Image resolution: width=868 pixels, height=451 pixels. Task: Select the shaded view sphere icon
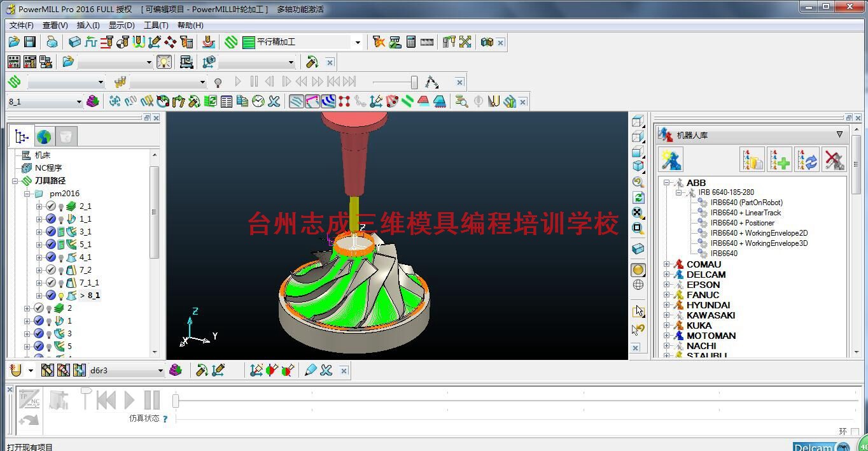(638, 270)
